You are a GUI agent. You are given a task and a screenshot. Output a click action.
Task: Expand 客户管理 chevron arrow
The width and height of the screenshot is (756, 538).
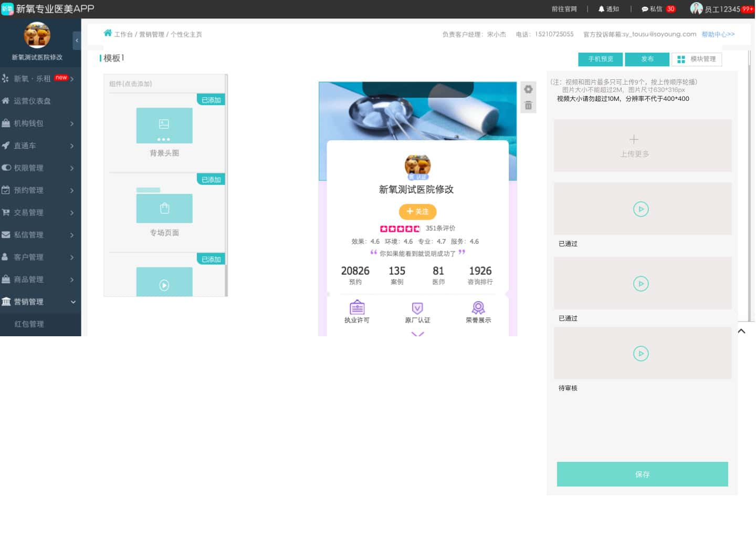tap(72, 257)
